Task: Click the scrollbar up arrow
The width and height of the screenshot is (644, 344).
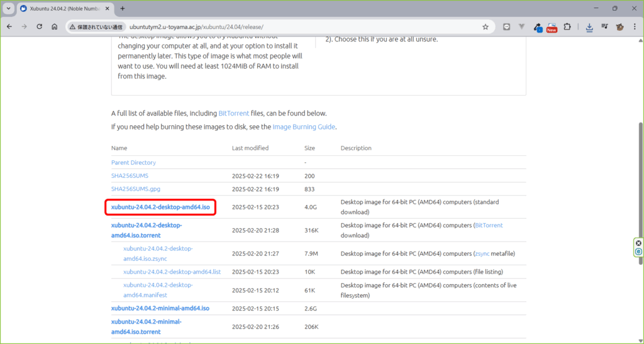Action: (x=640, y=40)
